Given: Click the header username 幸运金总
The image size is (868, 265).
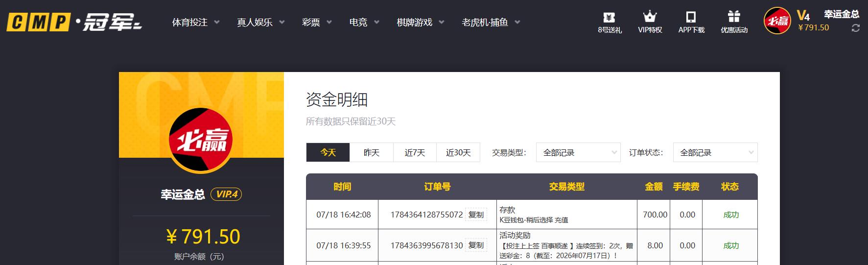Looking at the screenshot, I should (842, 14).
